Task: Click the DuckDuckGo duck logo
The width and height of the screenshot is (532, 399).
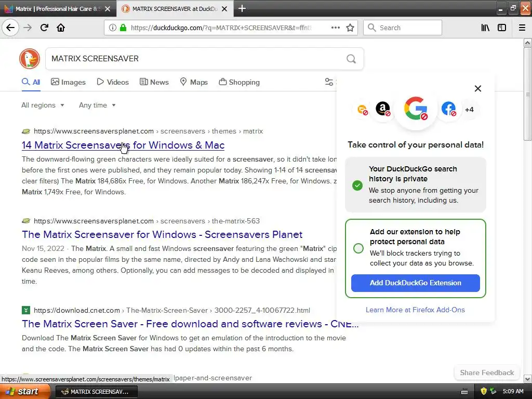Action: coord(30,59)
